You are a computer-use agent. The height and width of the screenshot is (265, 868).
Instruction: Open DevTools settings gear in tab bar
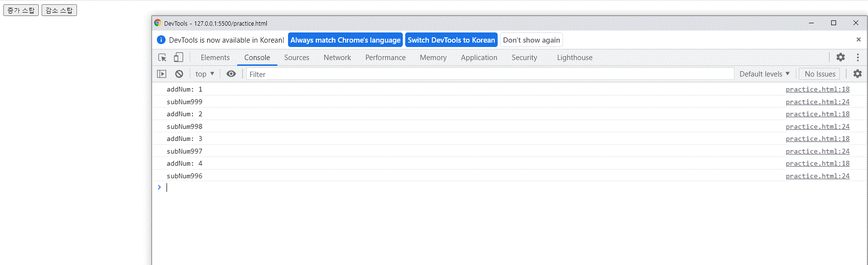[x=840, y=57]
